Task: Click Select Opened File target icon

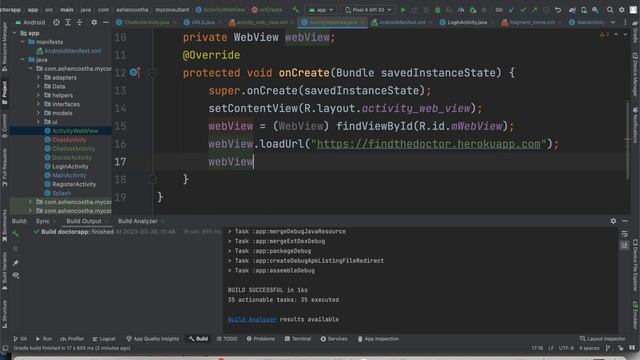Action: (56, 22)
